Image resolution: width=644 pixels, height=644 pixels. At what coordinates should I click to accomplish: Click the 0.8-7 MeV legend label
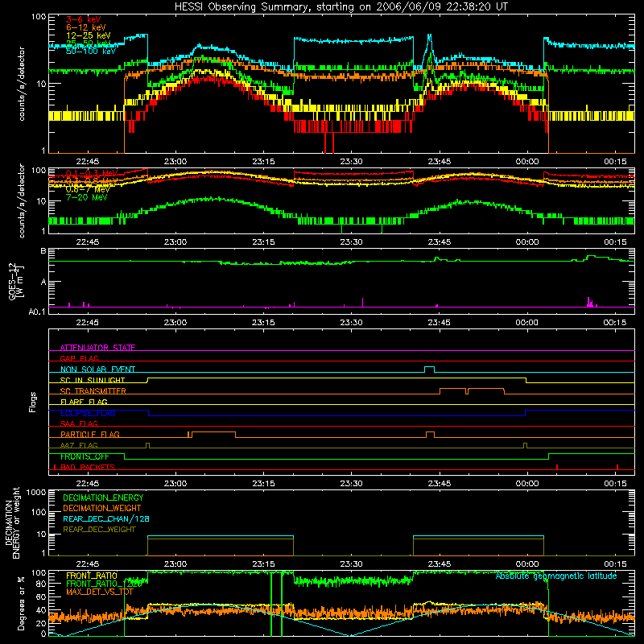[x=88, y=189]
